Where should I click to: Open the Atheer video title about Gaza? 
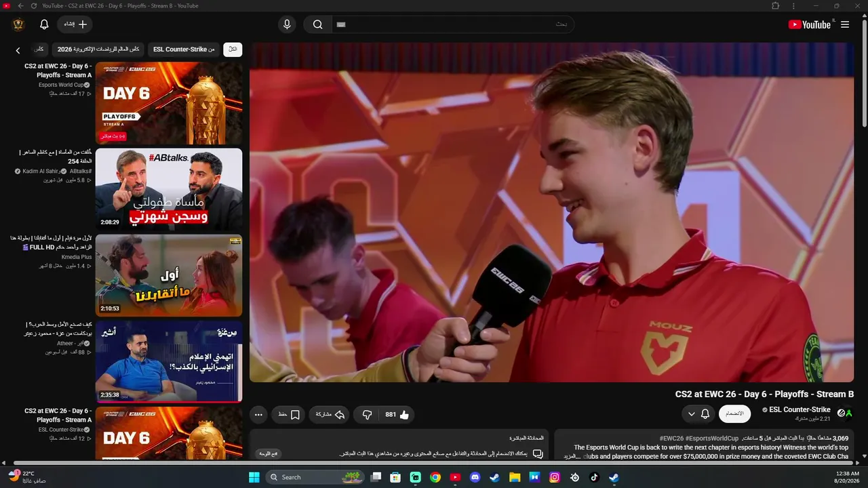pyautogui.click(x=58, y=329)
